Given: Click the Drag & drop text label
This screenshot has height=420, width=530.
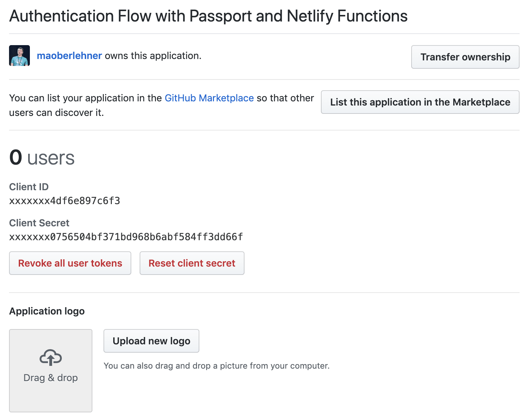Looking at the screenshot, I should pos(51,378).
